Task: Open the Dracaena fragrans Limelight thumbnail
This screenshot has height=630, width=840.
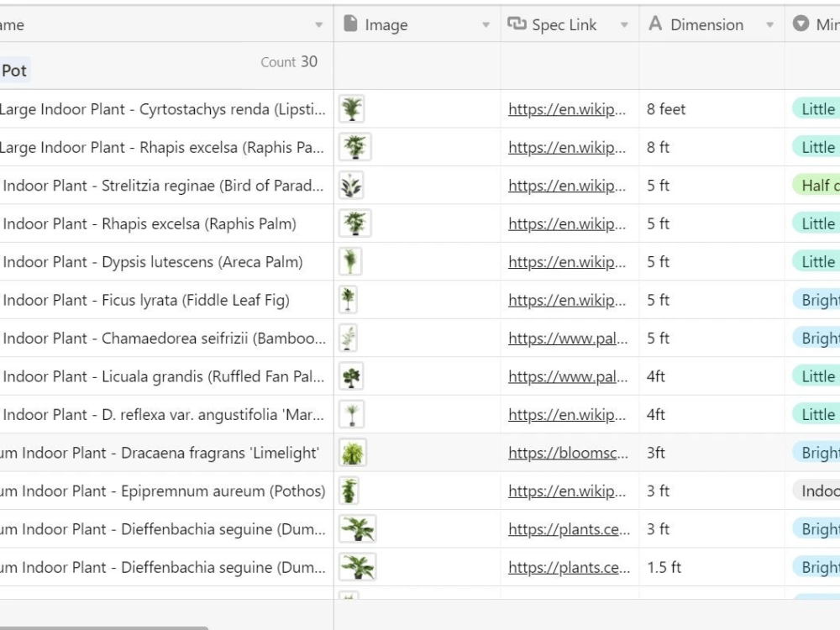Action: coord(353,453)
